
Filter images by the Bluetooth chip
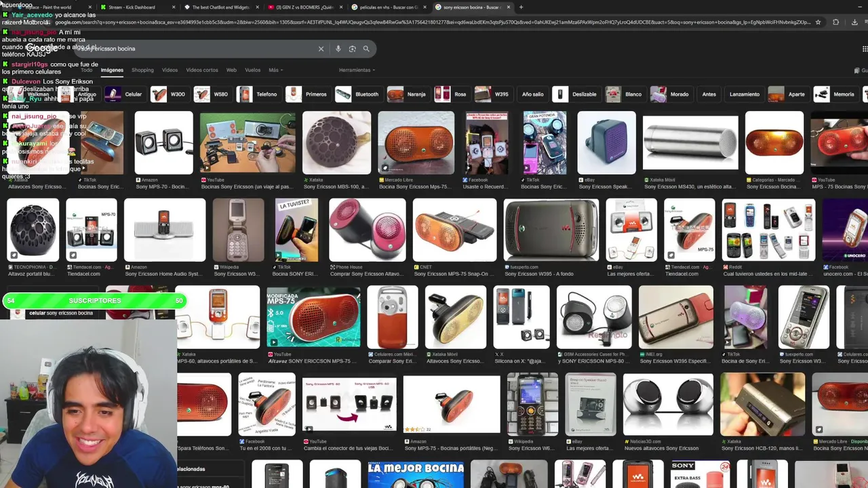click(358, 94)
